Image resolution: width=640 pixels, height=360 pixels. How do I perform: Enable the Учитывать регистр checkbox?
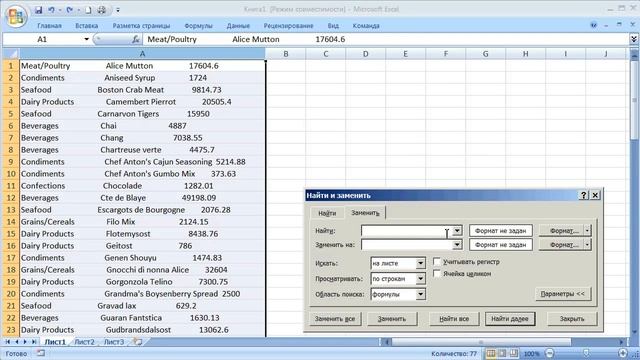437,261
